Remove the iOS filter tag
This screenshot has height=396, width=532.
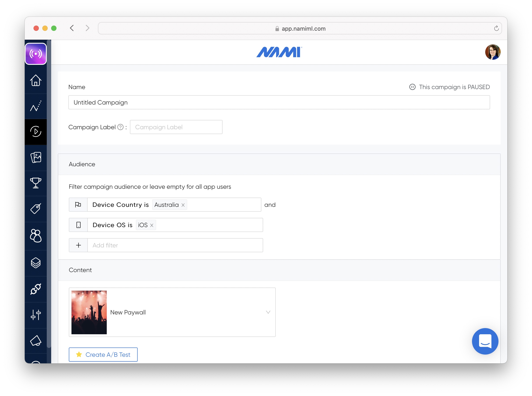(x=152, y=225)
